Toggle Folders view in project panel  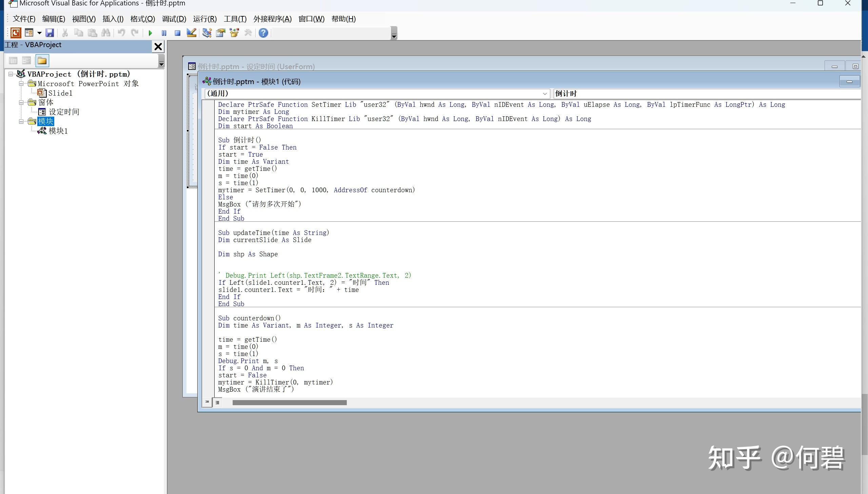42,61
